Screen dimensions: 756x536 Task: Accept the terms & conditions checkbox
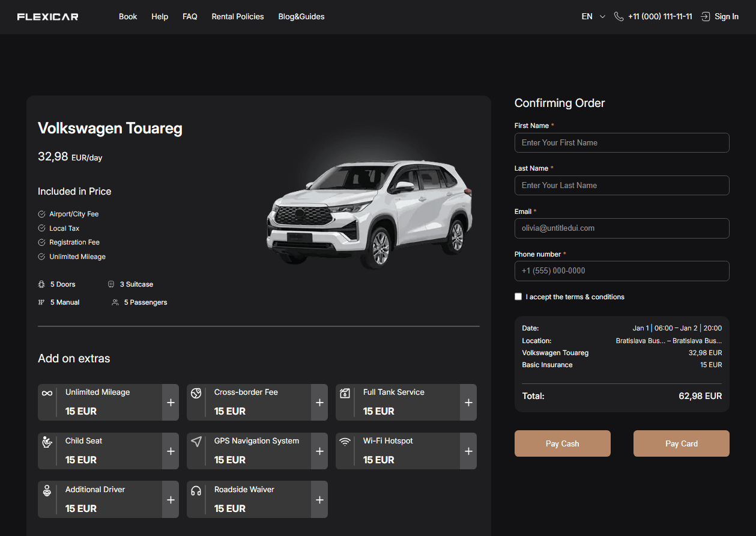(518, 297)
